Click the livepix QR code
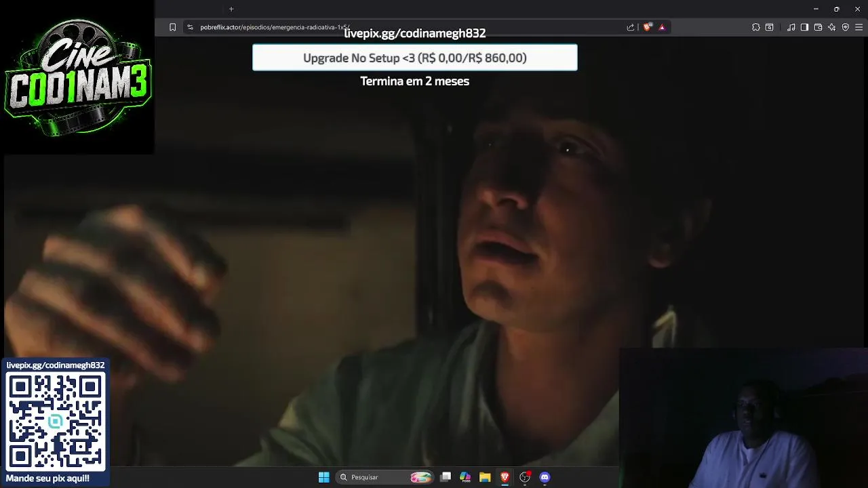 56,422
